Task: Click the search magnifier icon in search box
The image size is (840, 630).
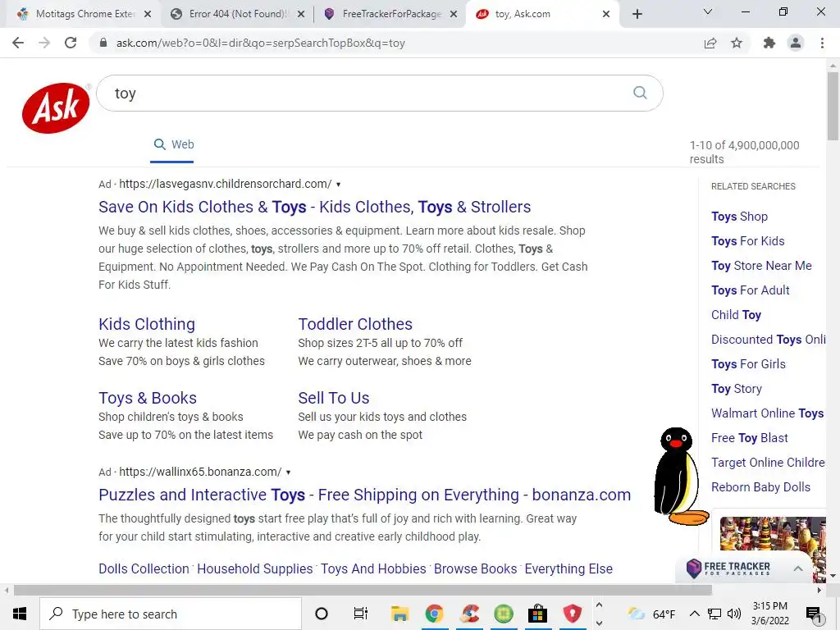Action: pyautogui.click(x=640, y=93)
